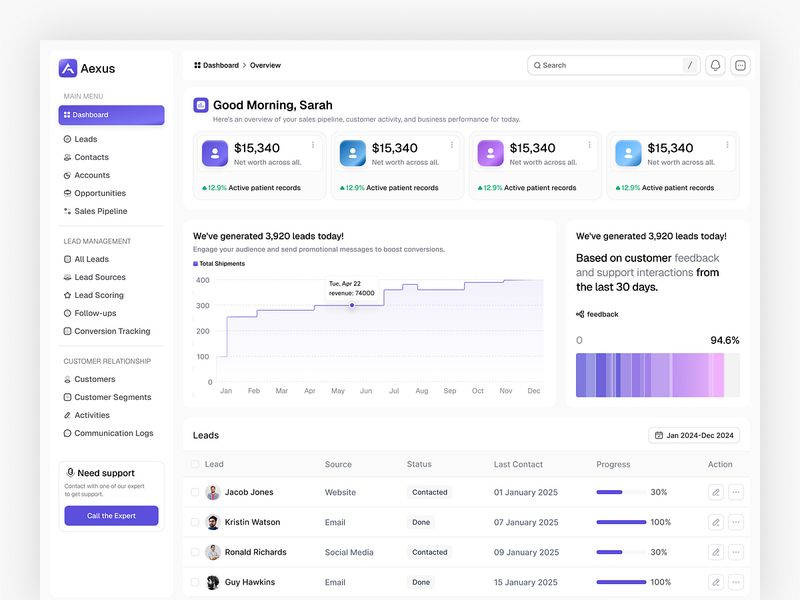Open Customer Segments page
Image resolution: width=800 pixels, height=600 pixels.
pyautogui.click(x=108, y=397)
